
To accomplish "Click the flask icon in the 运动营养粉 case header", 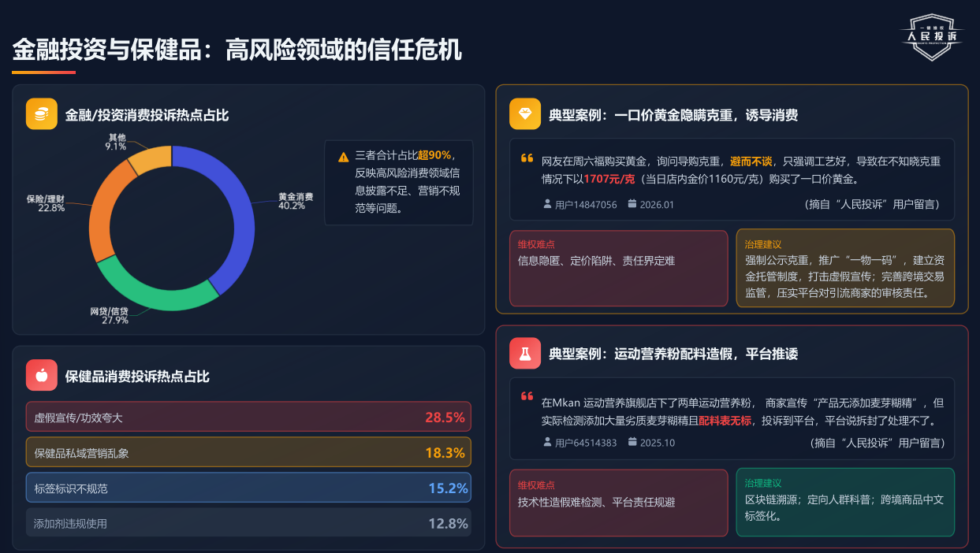I will pyautogui.click(x=525, y=353).
